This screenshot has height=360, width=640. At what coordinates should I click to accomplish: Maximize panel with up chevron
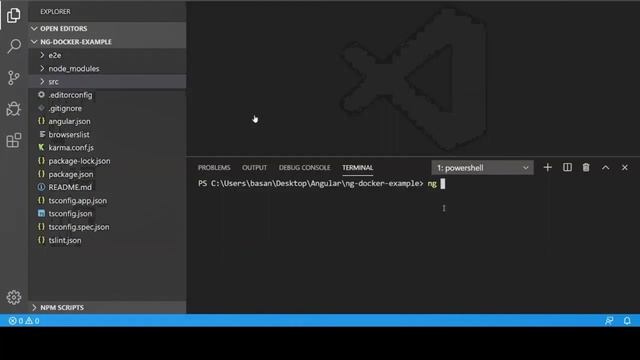pos(605,168)
